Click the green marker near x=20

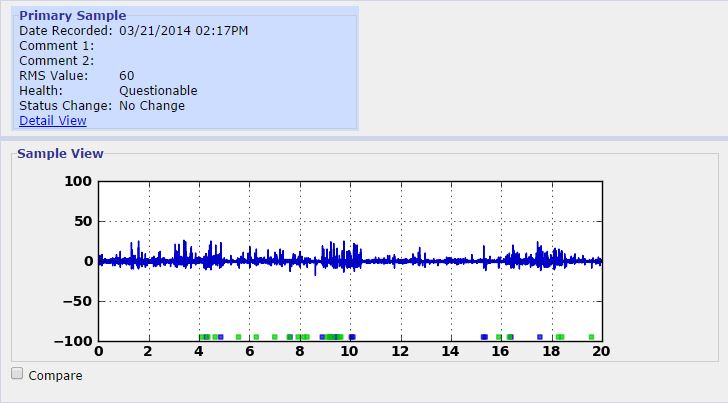pyautogui.click(x=591, y=337)
